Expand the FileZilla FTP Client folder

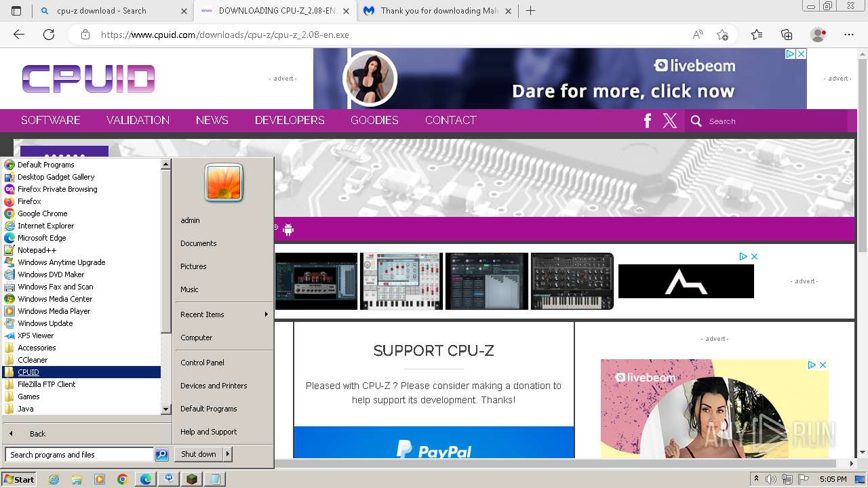[x=46, y=384]
